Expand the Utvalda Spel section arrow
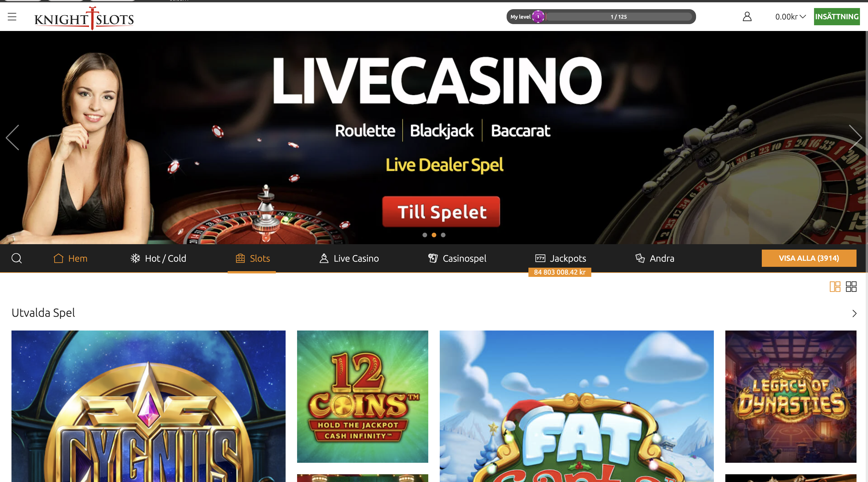Image resolution: width=868 pixels, height=482 pixels. coord(854,314)
